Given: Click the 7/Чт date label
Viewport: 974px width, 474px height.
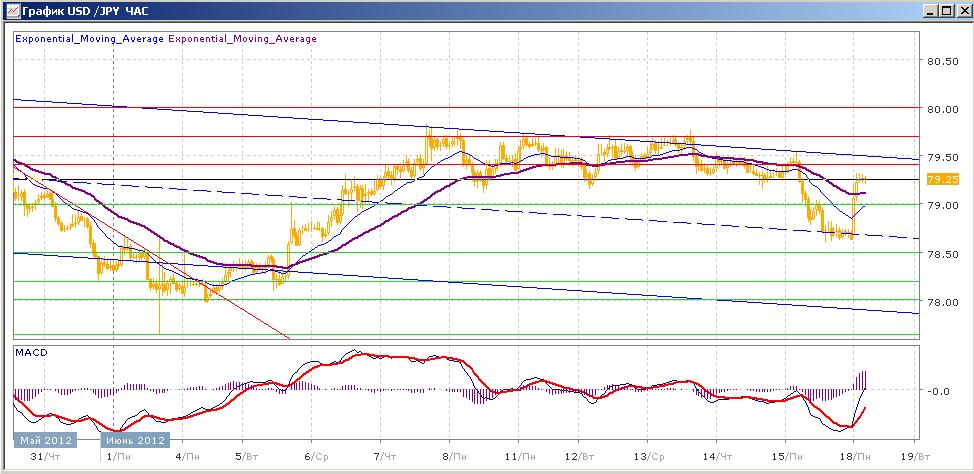Looking at the screenshot, I should tap(385, 457).
